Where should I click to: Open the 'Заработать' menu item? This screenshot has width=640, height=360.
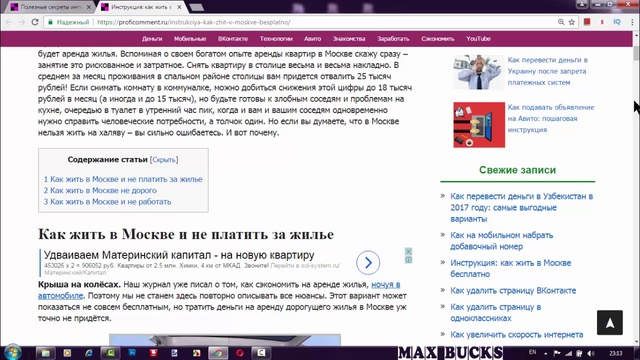393,39
